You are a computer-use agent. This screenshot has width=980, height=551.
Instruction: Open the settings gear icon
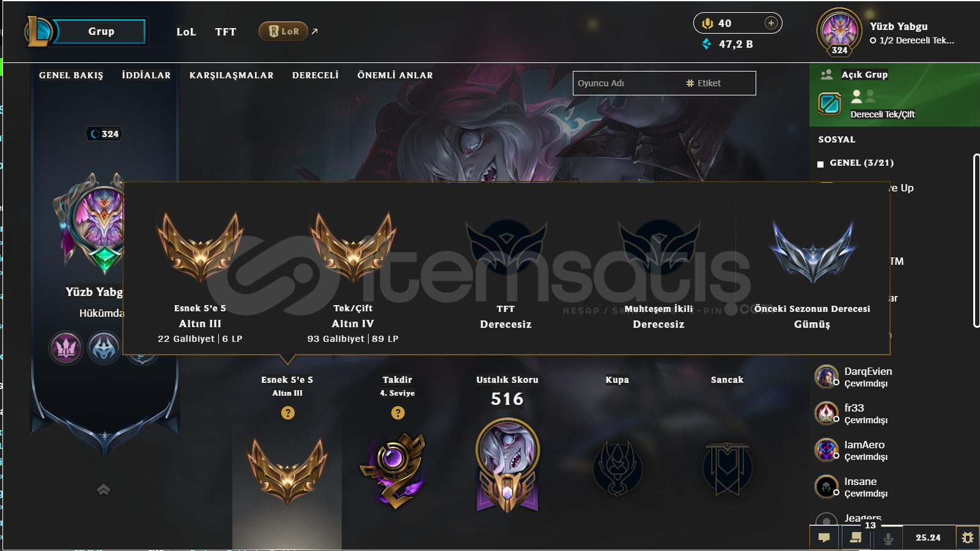(x=967, y=538)
